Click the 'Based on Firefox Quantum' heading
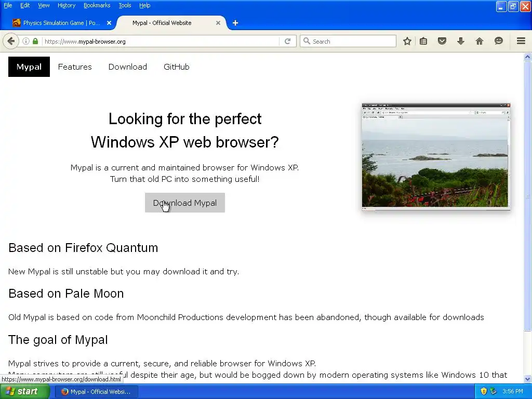This screenshot has width=532, height=399. tap(83, 248)
